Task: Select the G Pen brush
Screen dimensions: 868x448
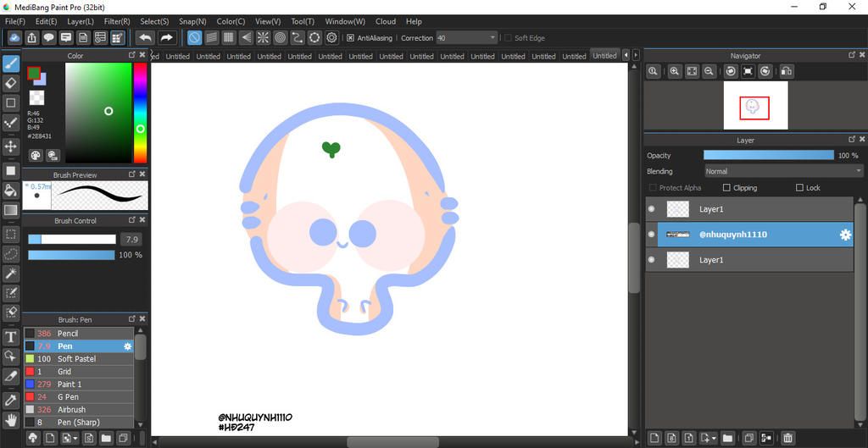Action: [79, 397]
